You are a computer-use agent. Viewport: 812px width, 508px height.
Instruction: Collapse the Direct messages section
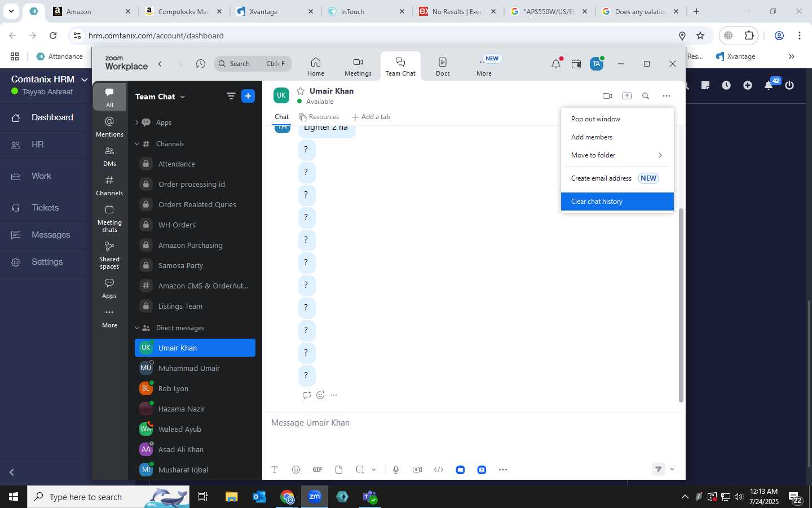click(137, 328)
